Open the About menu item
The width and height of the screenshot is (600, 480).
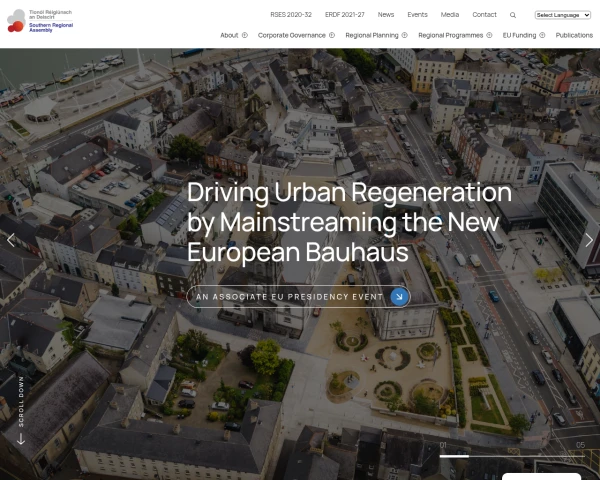[x=229, y=35]
